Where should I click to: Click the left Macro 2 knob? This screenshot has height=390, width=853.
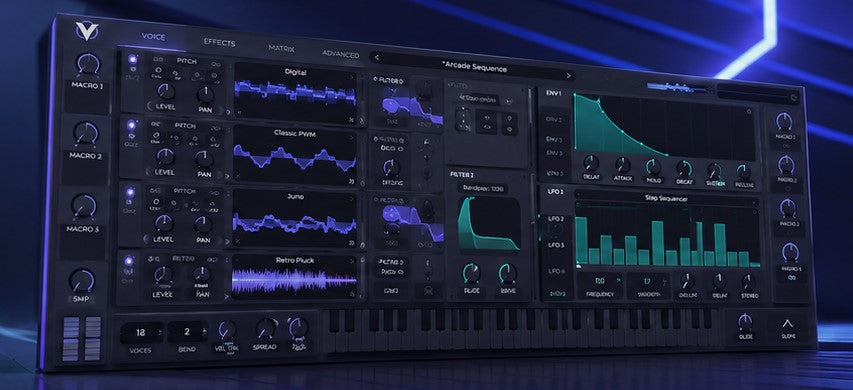tap(86, 134)
